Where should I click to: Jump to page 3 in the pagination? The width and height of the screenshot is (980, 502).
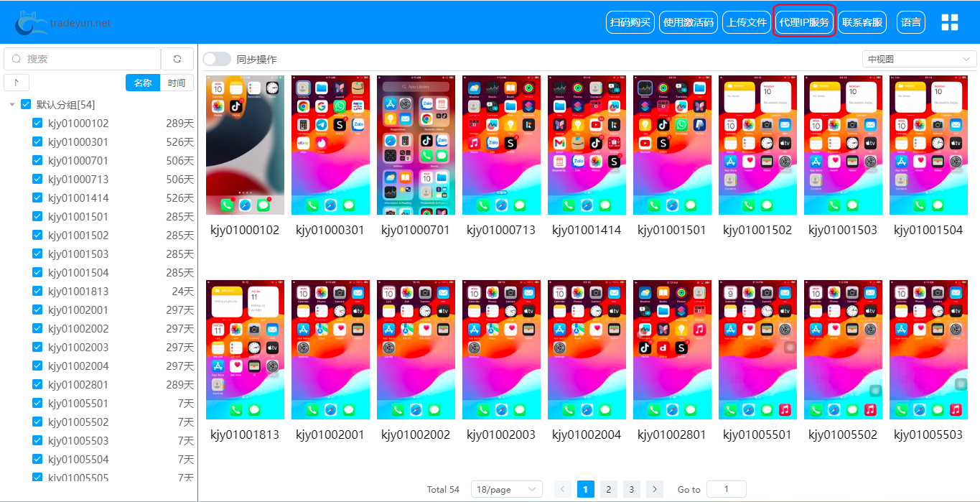(631, 489)
